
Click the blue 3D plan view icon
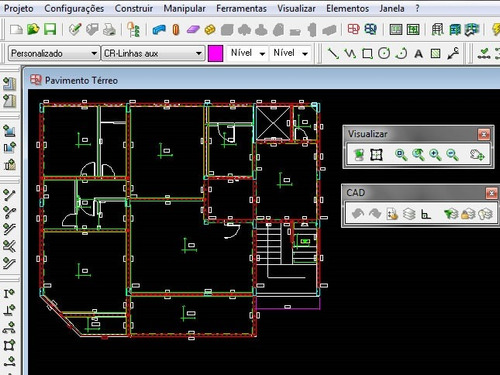pos(370,29)
